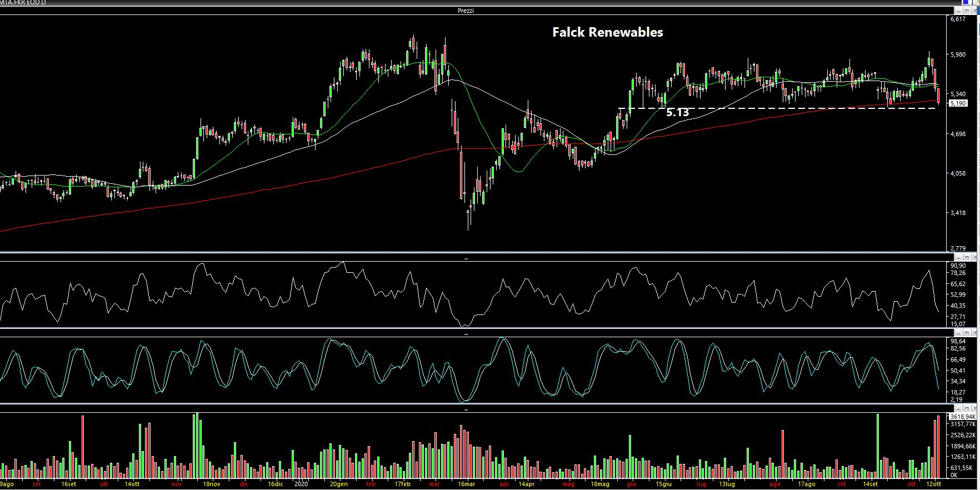Click the 90,90 oscillator scale value
The width and height of the screenshot is (980, 490).
[958, 266]
